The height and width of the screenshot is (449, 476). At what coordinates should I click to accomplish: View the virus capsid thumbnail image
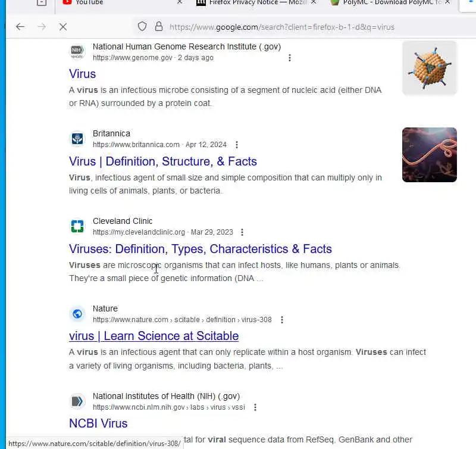(x=429, y=68)
